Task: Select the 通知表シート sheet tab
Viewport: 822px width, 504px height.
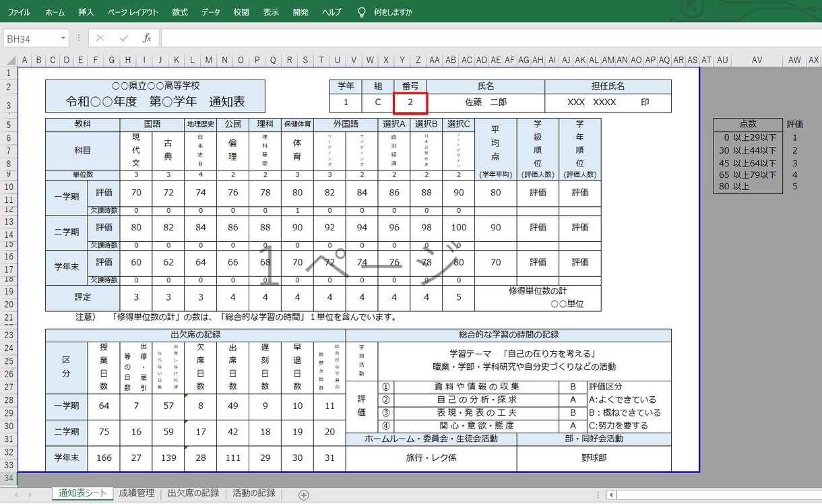Action: [82, 493]
